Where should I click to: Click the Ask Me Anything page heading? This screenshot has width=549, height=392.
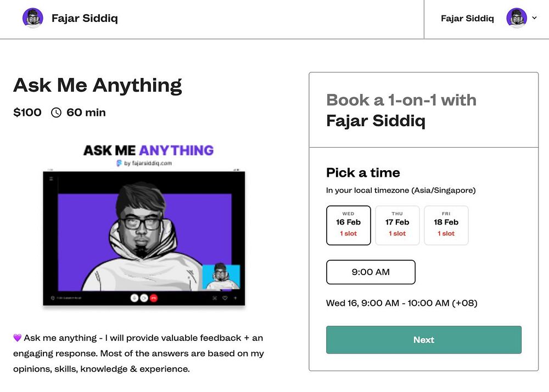(98, 86)
